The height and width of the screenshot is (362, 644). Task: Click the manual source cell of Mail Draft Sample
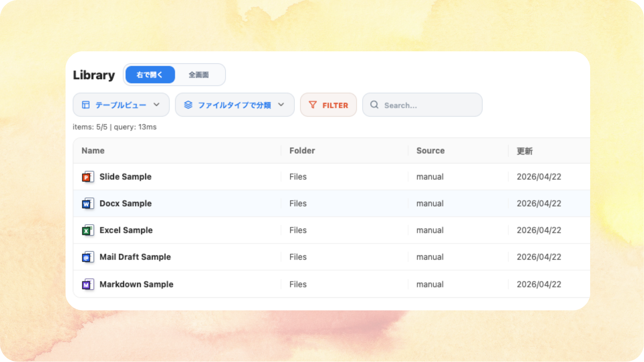(430, 257)
